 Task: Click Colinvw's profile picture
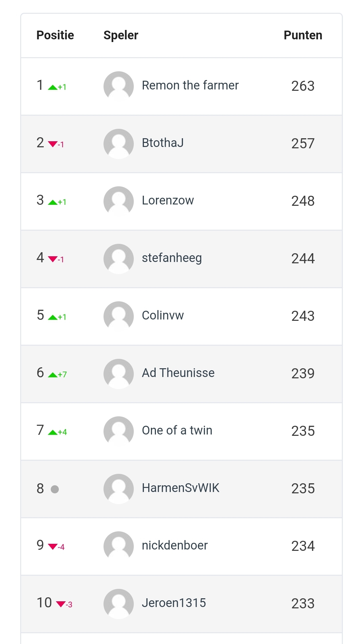(118, 316)
